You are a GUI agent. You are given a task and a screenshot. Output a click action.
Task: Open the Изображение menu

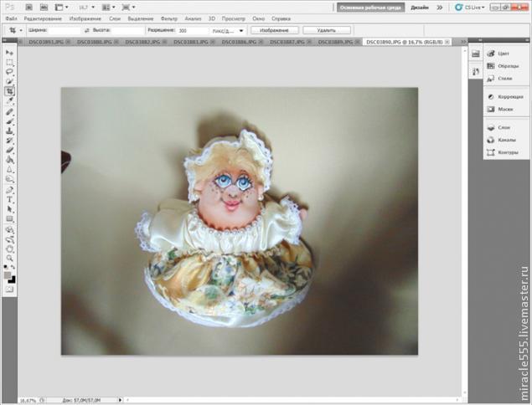(x=85, y=18)
